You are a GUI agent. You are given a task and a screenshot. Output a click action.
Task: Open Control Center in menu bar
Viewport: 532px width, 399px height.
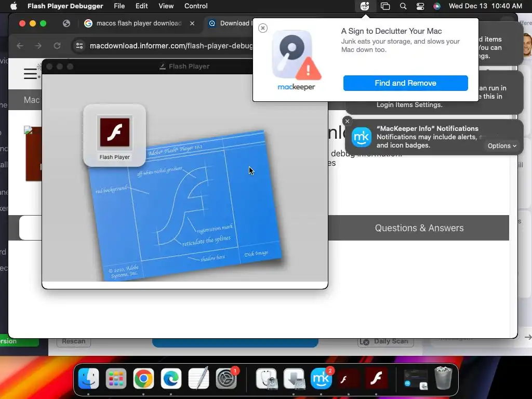420,6
